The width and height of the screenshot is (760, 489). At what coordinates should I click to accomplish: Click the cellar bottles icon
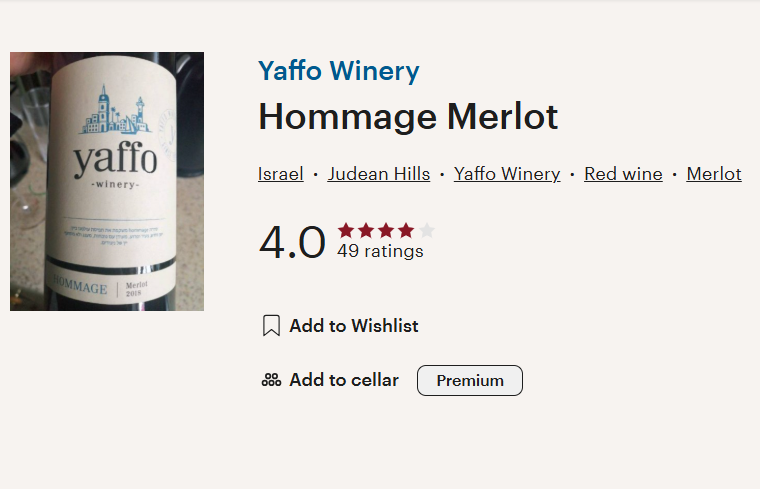[271, 380]
